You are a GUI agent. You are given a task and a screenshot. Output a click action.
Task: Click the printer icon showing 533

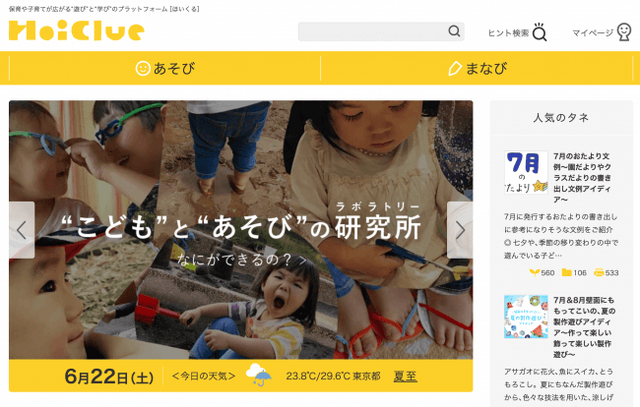coord(598,272)
